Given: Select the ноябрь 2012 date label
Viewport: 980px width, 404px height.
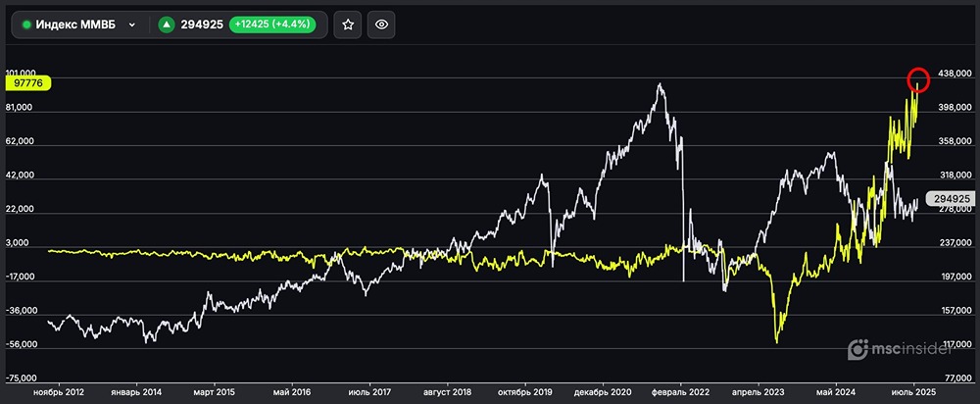Looking at the screenshot, I should pos(60,389).
